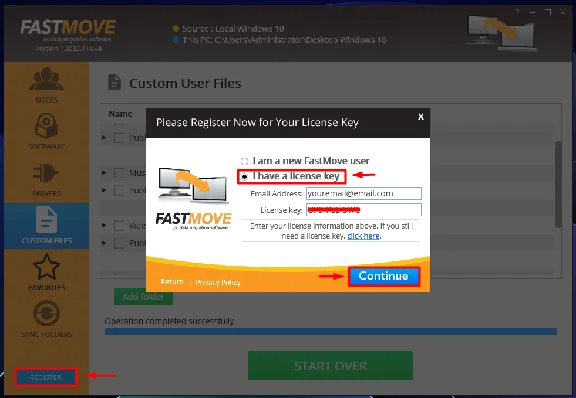Click the Source: Local Windows 10 text

(x=233, y=29)
